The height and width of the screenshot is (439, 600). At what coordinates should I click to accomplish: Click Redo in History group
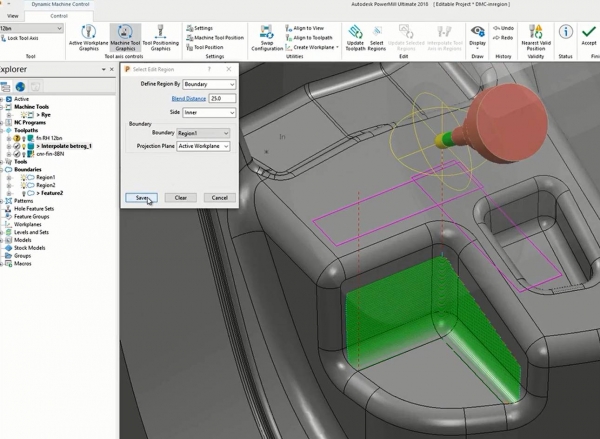(503, 38)
